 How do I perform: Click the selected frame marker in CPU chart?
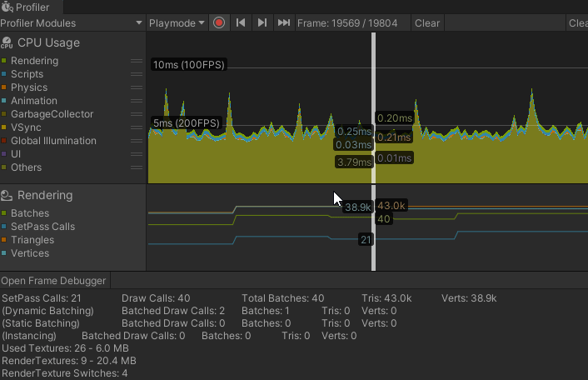(373, 108)
